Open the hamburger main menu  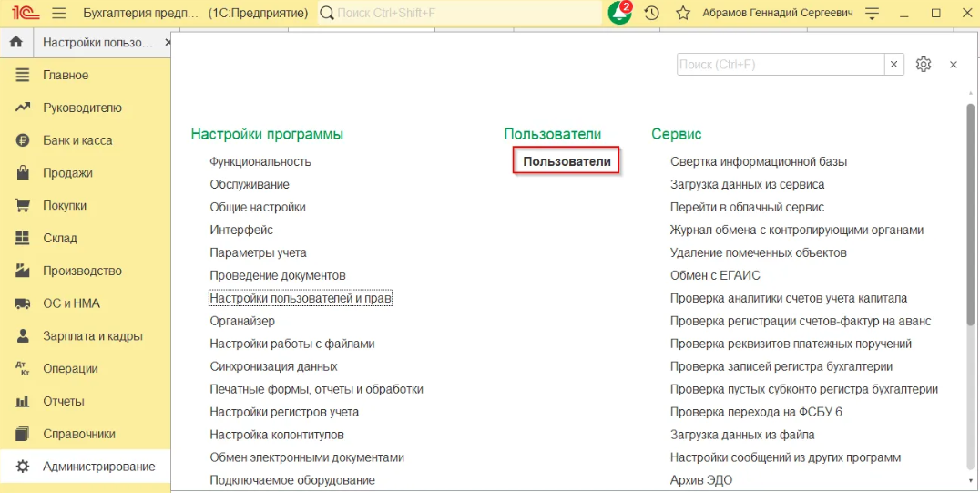click(59, 14)
